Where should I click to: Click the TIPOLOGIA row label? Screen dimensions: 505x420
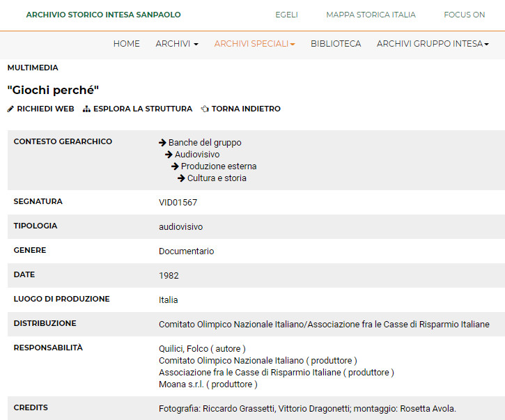point(36,226)
